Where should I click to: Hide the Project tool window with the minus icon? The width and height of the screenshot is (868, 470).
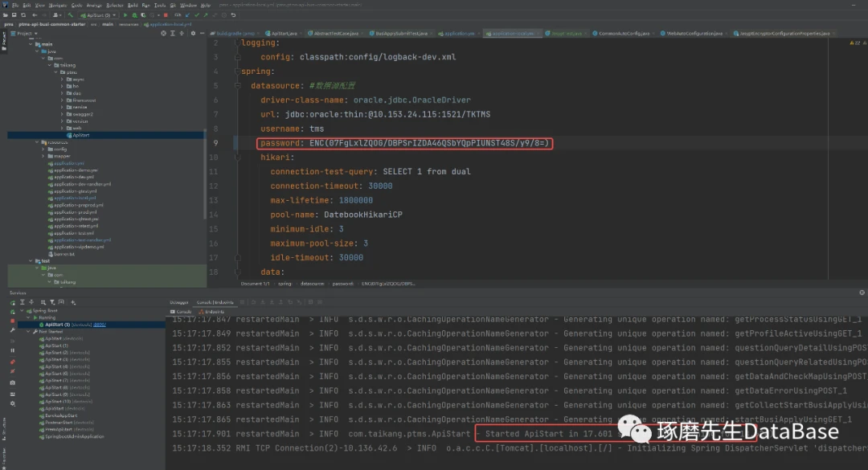tap(202, 33)
